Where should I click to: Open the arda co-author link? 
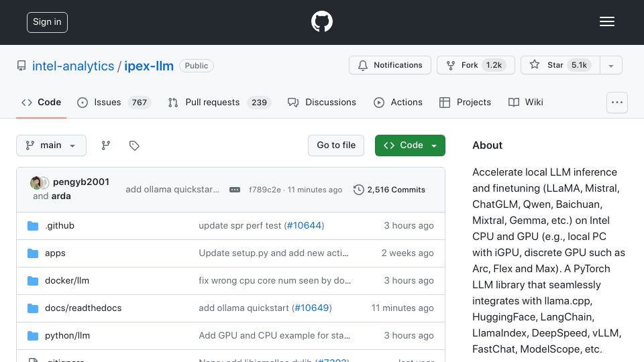tap(61, 196)
